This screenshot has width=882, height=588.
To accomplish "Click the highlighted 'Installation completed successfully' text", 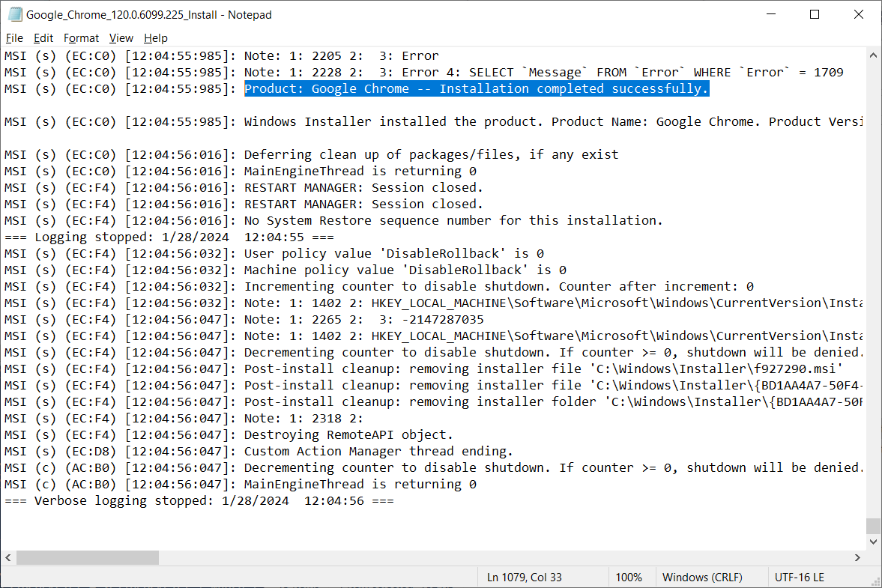I will [477, 89].
